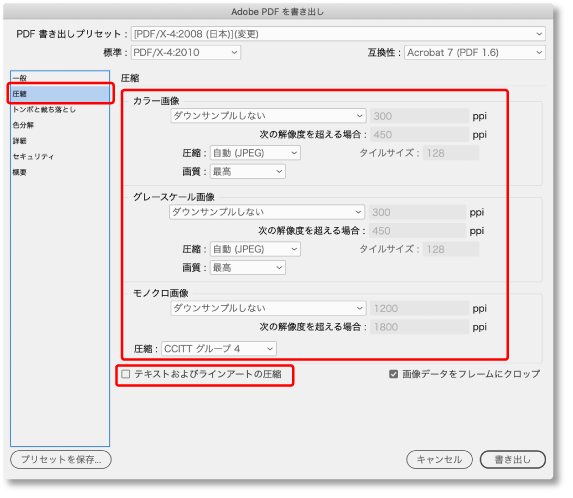Open the 互換性 Acrobat 7 dropdown

tap(475, 53)
